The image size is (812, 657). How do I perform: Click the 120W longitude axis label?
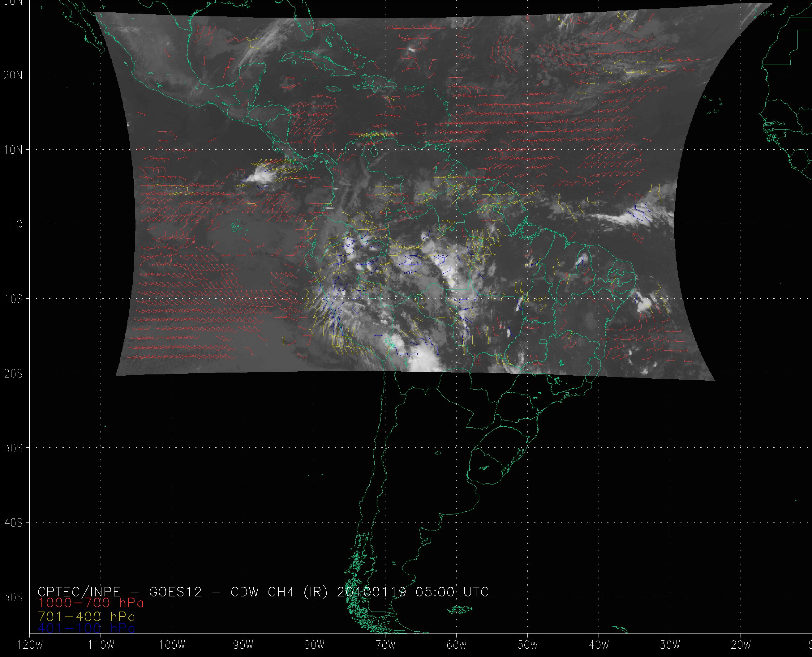[x=29, y=645]
